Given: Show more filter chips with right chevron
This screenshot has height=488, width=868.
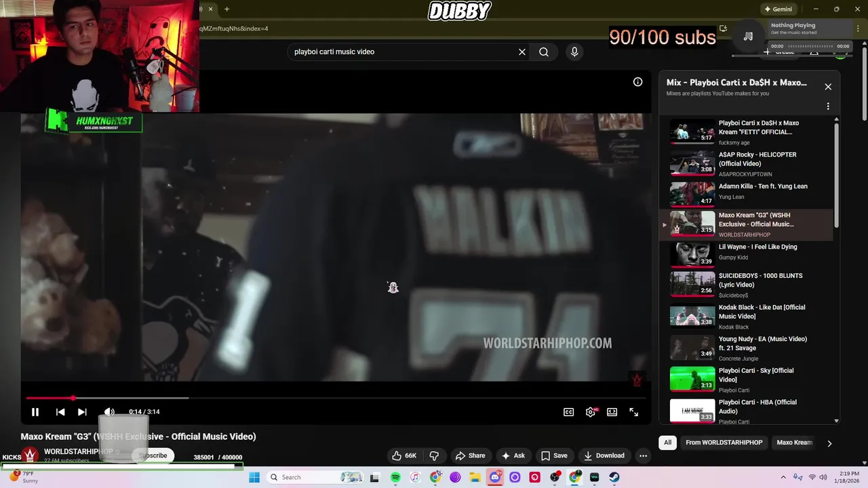Looking at the screenshot, I should [x=829, y=443].
